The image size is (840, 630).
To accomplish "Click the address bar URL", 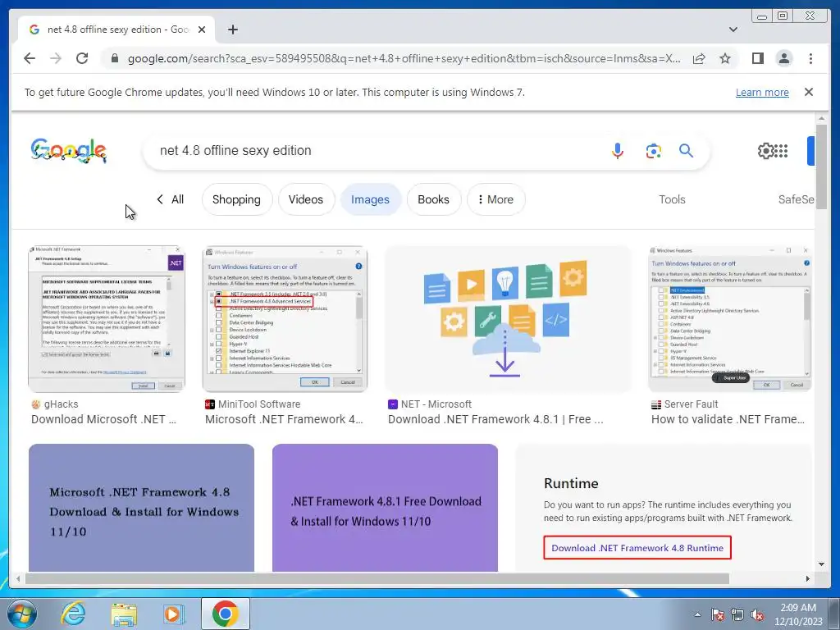I will click(x=404, y=58).
